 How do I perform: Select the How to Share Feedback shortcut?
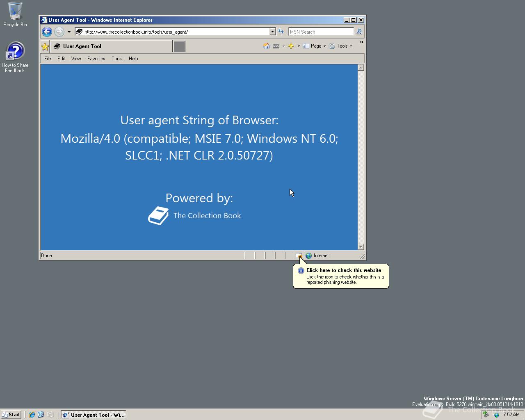15,57
